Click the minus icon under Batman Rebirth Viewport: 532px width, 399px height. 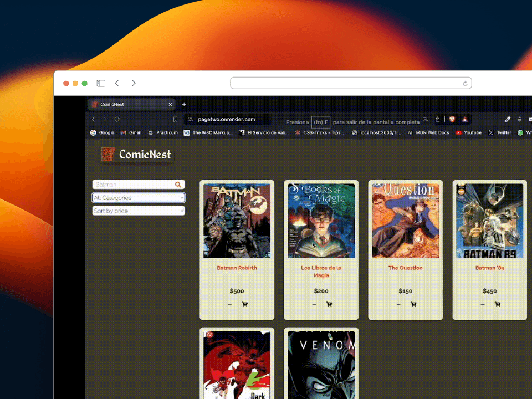point(230,304)
